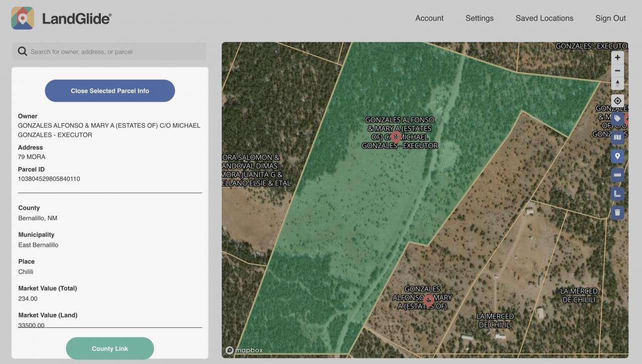Click the trash delete icon
This screenshot has height=364, width=642.
tap(617, 213)
